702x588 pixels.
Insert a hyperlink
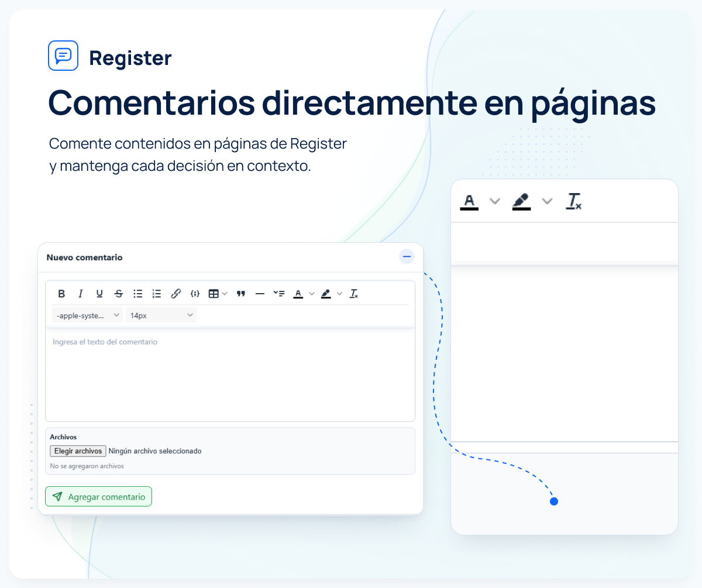point(175,294)
